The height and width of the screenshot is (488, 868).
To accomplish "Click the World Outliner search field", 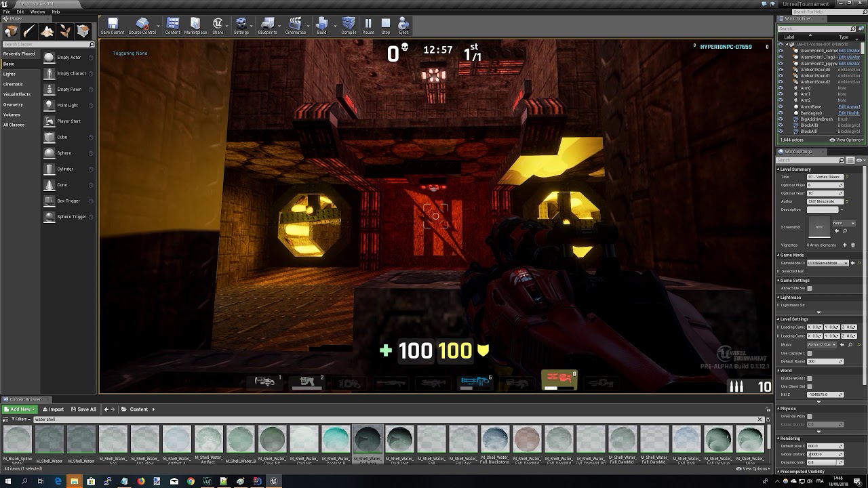I will tap(815, 28).
